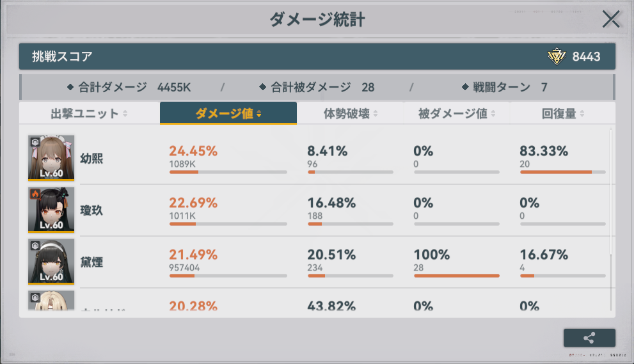Click the sort arrows beside 出撃ユニット
Viewport: 634px width, 364px height.
(125, 114)
